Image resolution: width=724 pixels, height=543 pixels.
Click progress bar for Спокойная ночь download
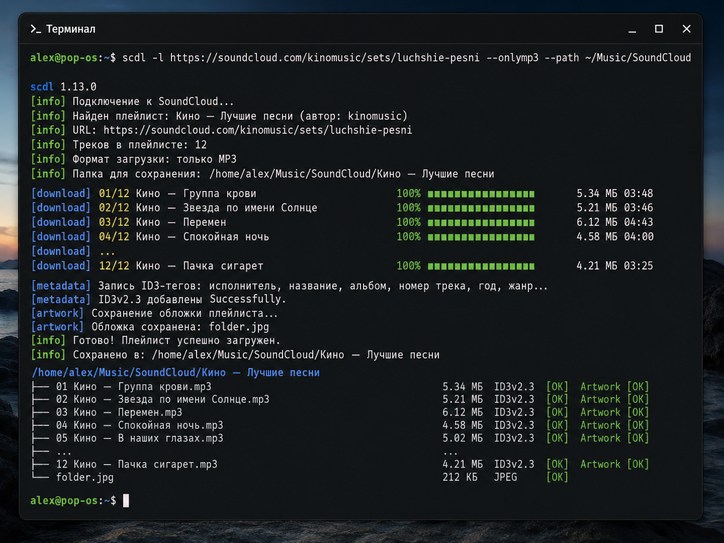click(x=481, y=237)
